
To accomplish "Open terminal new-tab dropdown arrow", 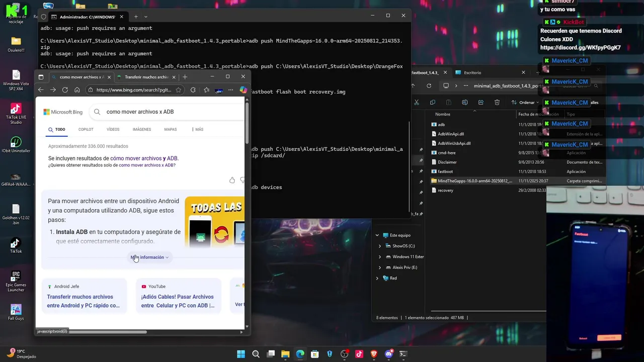I will pos(146,17).
